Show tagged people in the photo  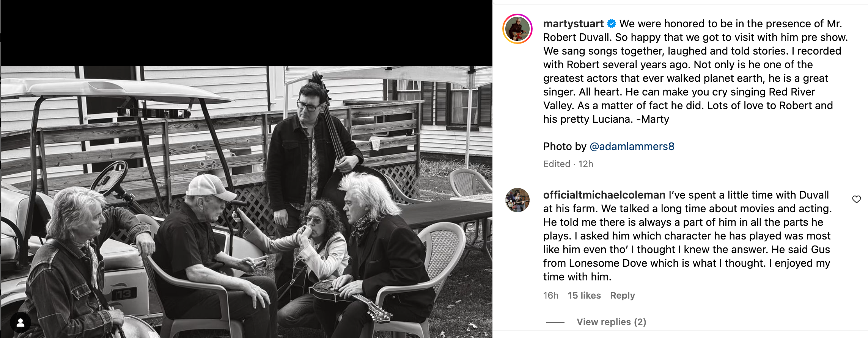tap(20, 322)
